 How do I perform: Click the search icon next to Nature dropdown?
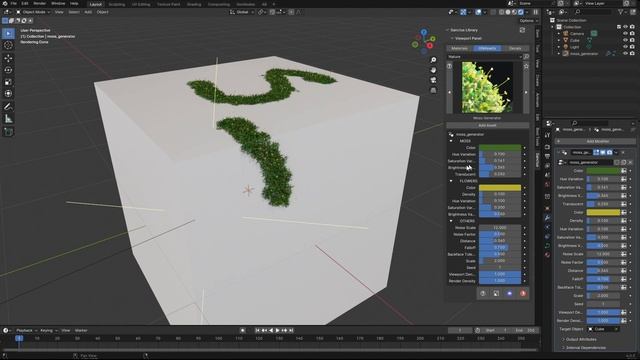526,57
